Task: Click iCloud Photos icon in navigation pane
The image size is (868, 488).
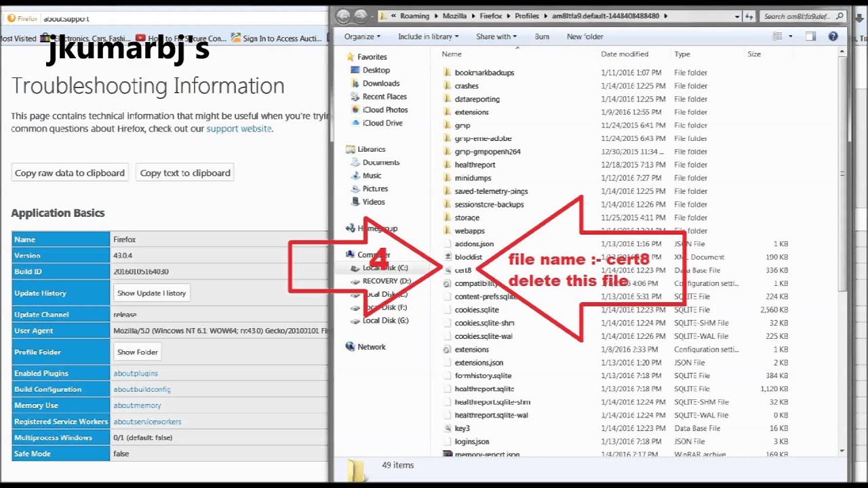Action: (x=355, y=110)
